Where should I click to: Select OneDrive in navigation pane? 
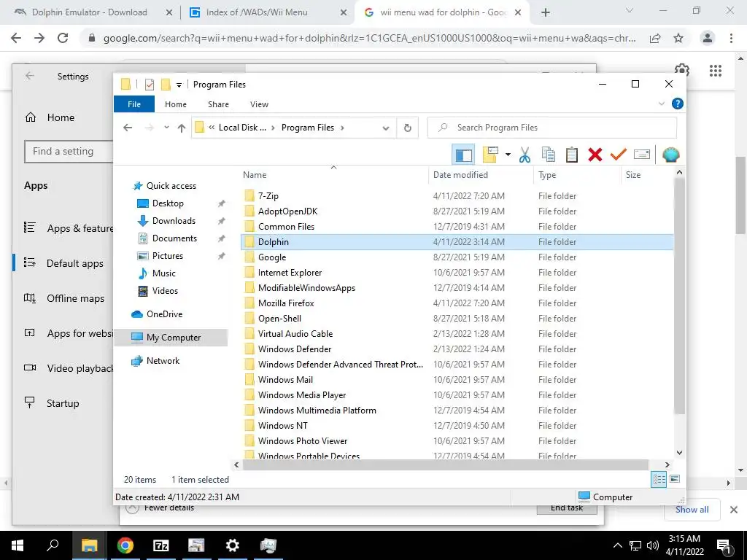(164, 314)
